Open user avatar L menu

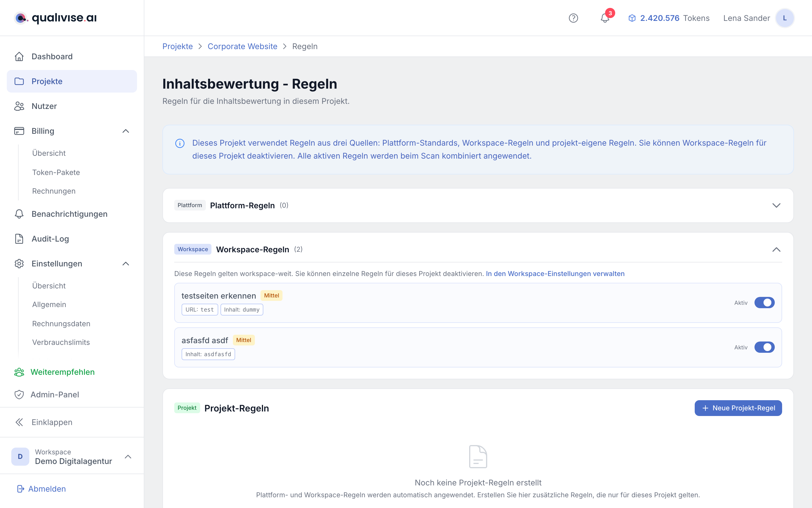tap(784, 18)
